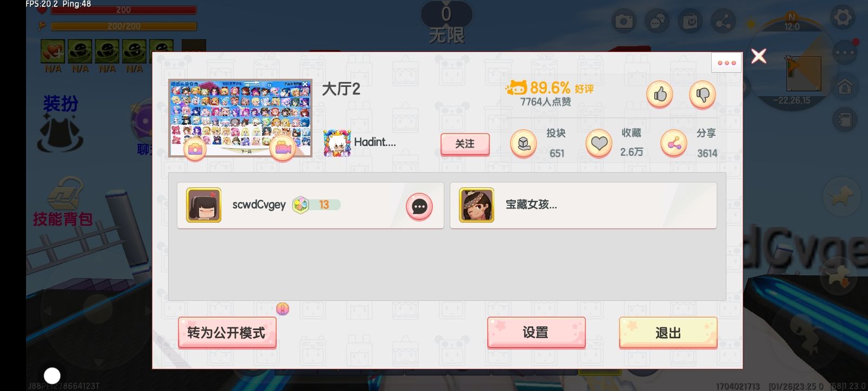
Task: Open the 分享 share icon
Action: 674,144
